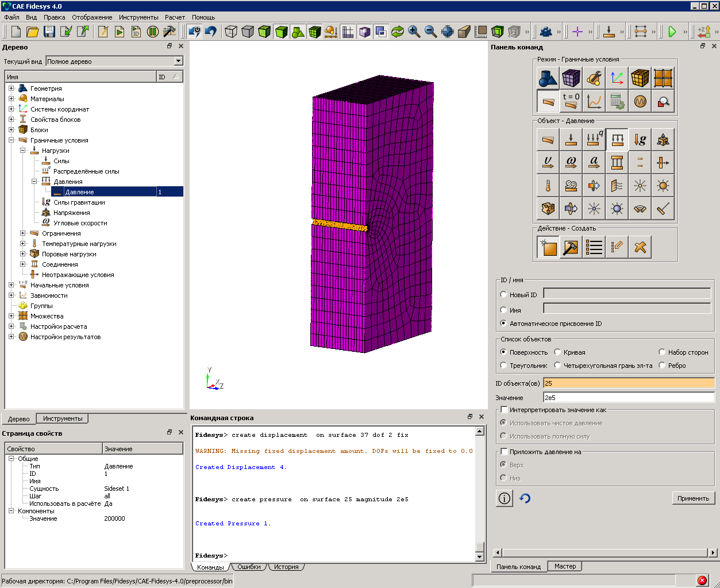Select the purple mesh cube mode icon
This screenshot has width=720, height=588.
(571, 78)
